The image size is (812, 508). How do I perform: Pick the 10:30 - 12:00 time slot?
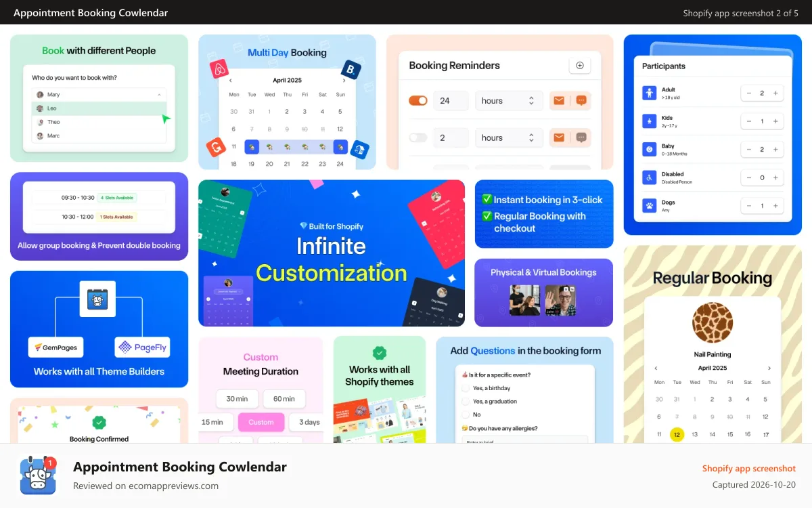[99, 217]
